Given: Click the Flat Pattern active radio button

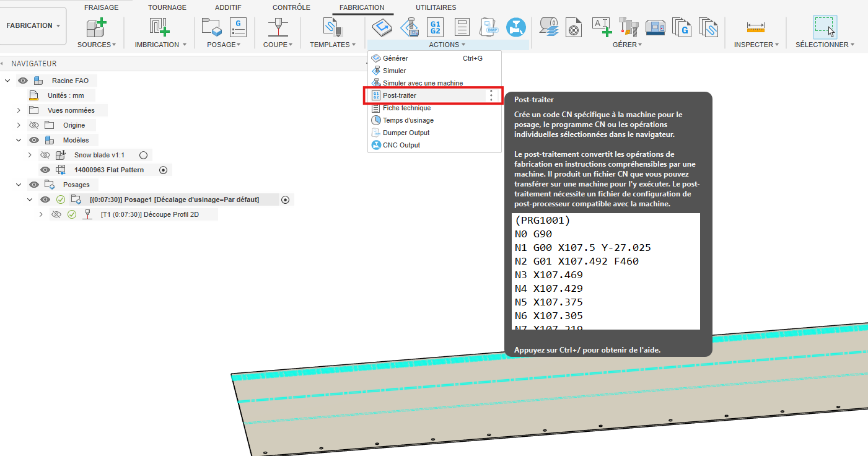Looking at the screenshot, I should [x=164, y=170].
